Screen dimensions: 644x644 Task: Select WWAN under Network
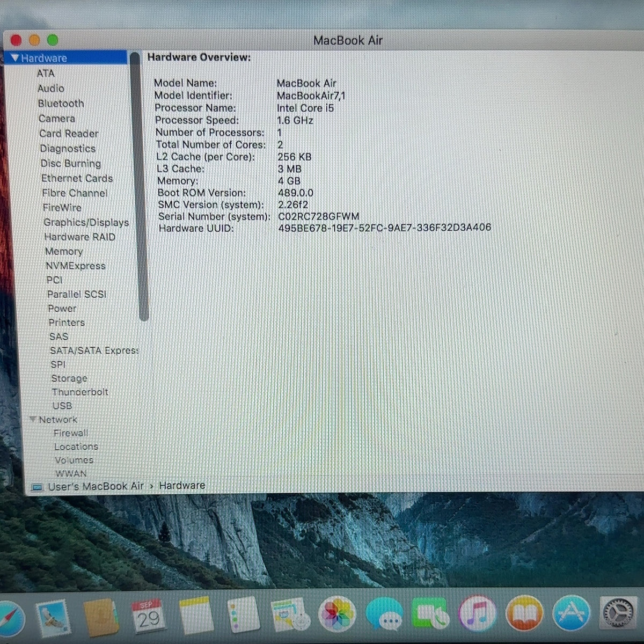click(x=71, y=473)
